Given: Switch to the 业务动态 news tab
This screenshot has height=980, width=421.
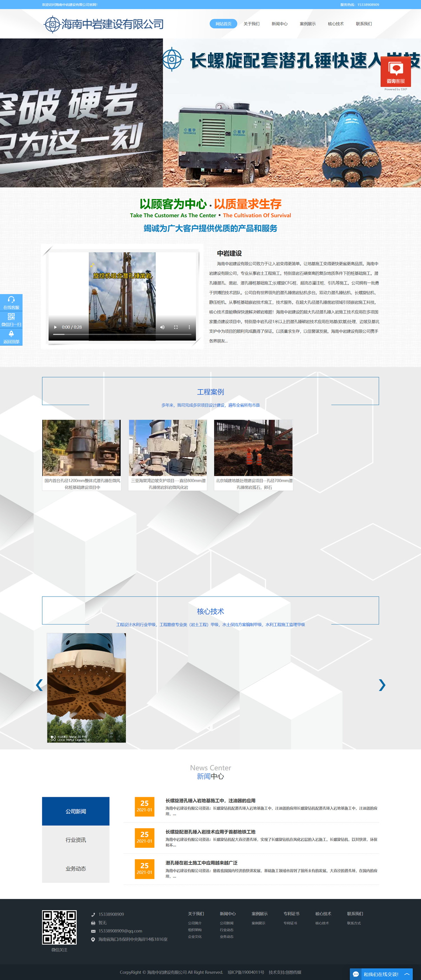Looking at the screenshot, I should (76, 868).
